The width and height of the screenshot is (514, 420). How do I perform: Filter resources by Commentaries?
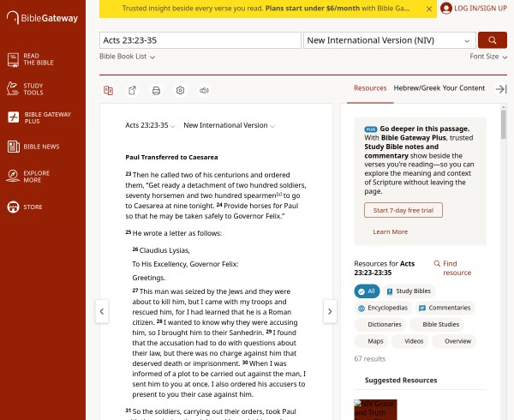[x=445, y=308]
